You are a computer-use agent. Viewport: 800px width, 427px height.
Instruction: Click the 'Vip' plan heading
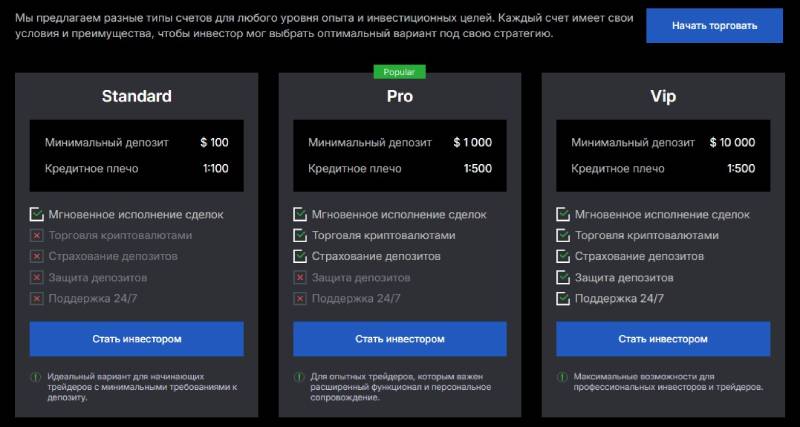tap(663, 97)
